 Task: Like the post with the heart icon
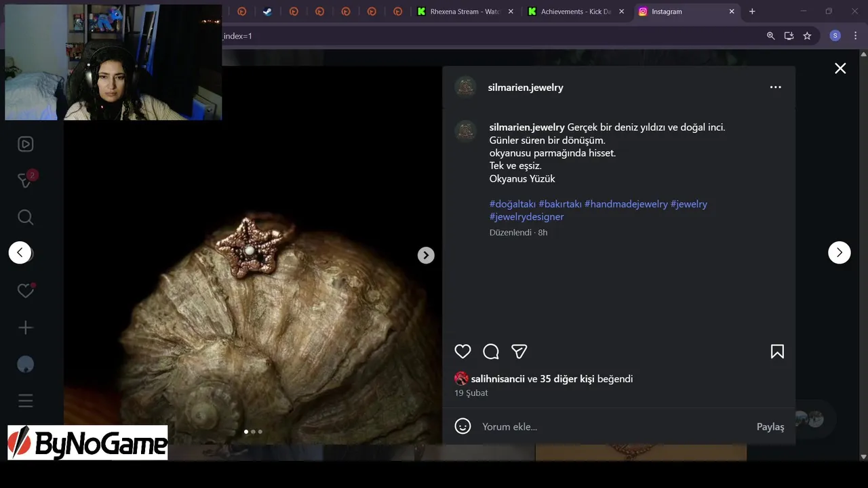462,351
